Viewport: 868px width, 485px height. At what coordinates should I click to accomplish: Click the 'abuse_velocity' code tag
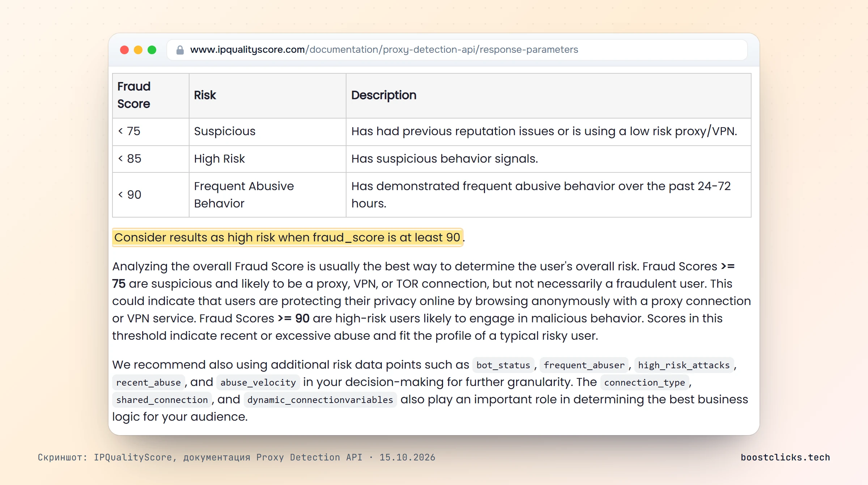tap(258, 382)
